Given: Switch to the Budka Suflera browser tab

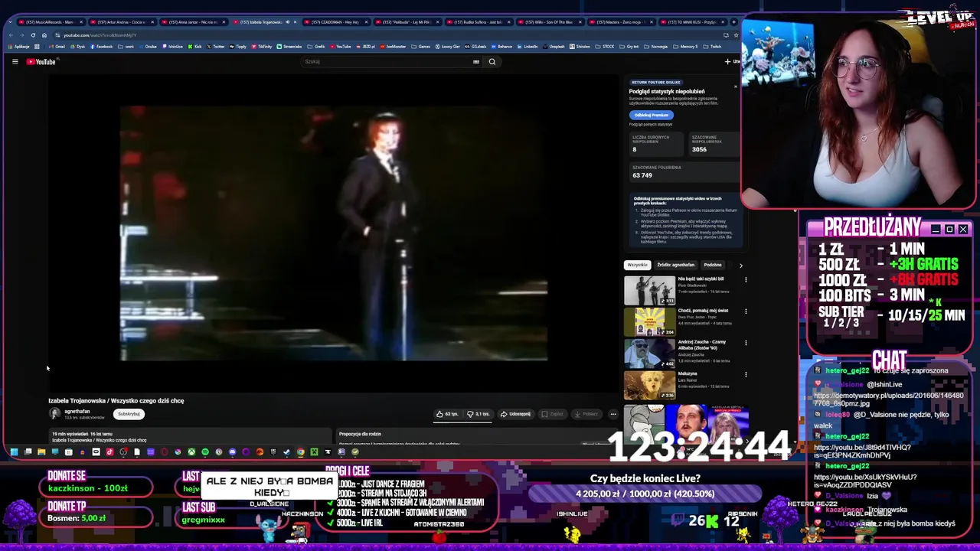Looking at the screenshot, I should coord(479,22).
